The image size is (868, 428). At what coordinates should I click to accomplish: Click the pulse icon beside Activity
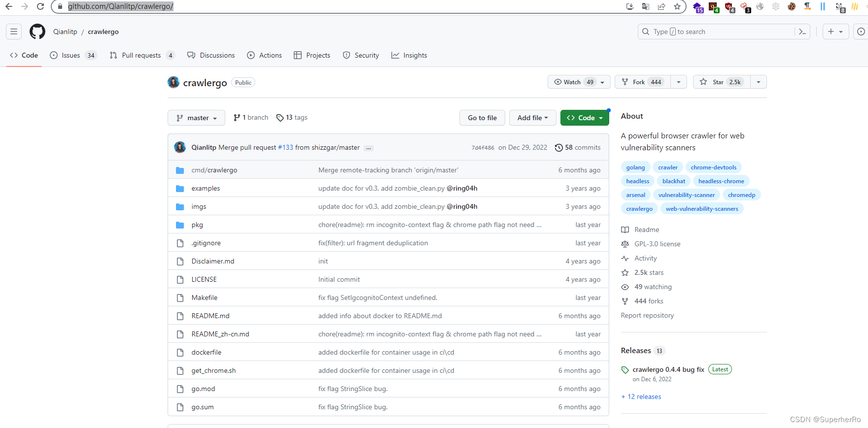pyautogui.click(x=625, y=259)
